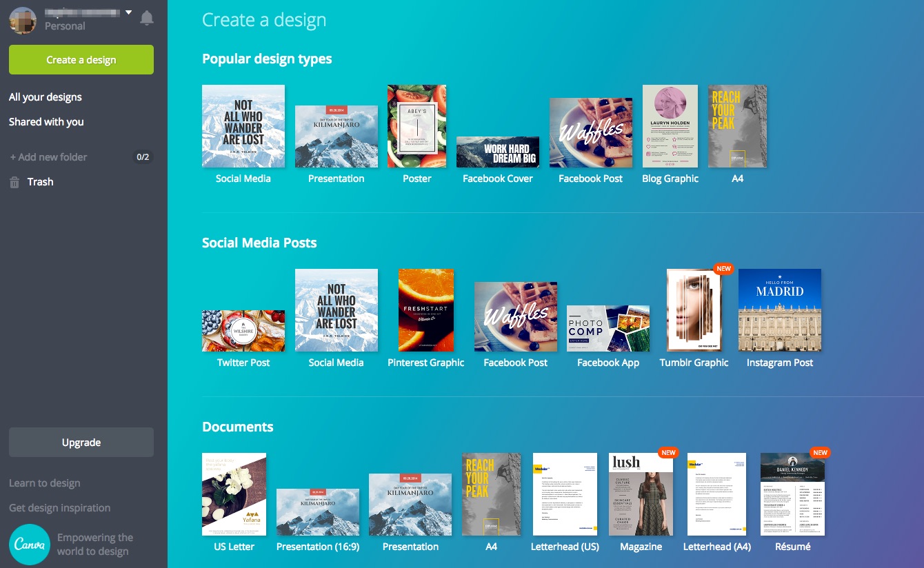Image resolution: width=924 pixels, height=568 pixels.
Task: Select A4 thumbnail under Documents
Action: pyautogui.click(x=491, y=494)
